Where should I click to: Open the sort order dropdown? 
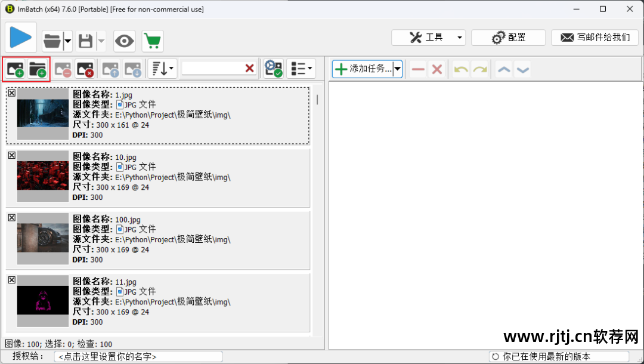tap(163, 69)
